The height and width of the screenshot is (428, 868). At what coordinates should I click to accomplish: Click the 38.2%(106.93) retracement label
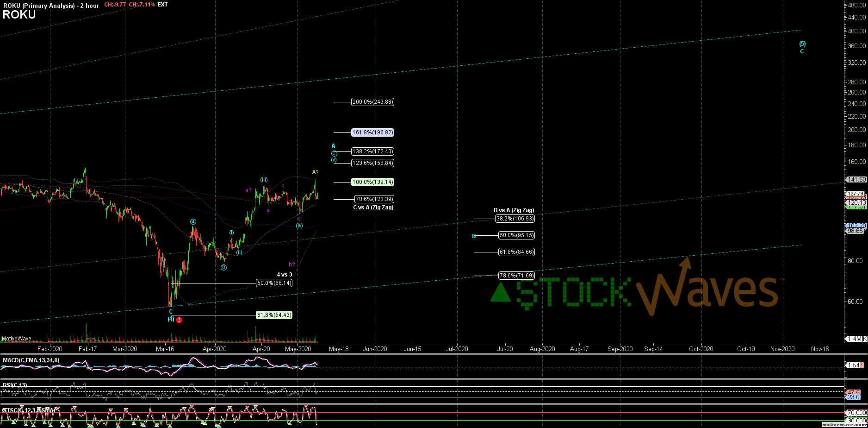[x=515, y=219]
